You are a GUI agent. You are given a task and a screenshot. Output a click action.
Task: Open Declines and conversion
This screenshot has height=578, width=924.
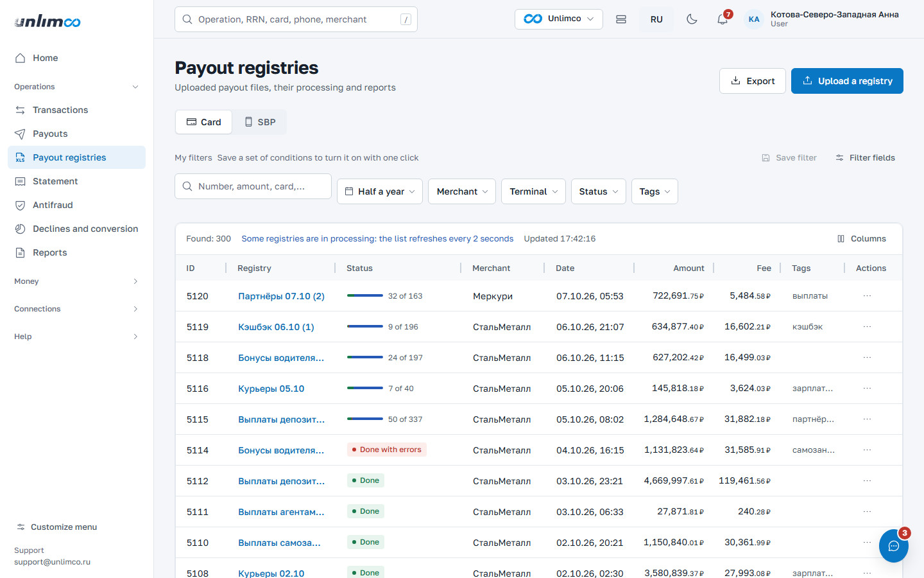pyautogui.click(x=76, y=229)
